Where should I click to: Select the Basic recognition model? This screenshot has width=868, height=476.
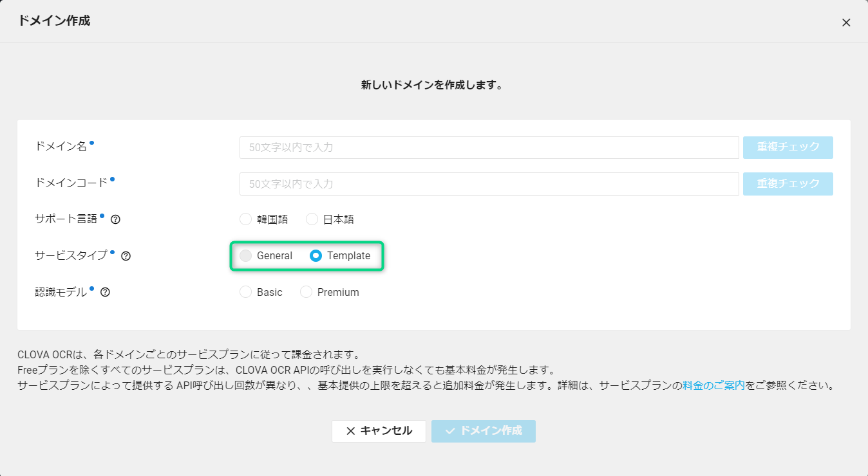coord(246,292)
